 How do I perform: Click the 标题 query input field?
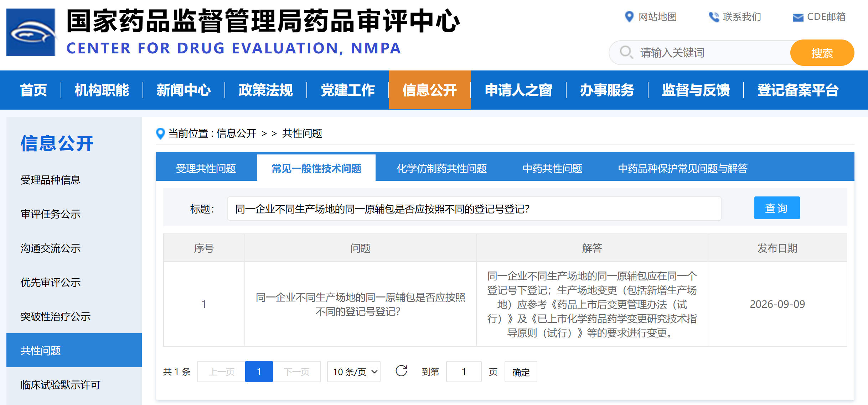tap(474, 209)
